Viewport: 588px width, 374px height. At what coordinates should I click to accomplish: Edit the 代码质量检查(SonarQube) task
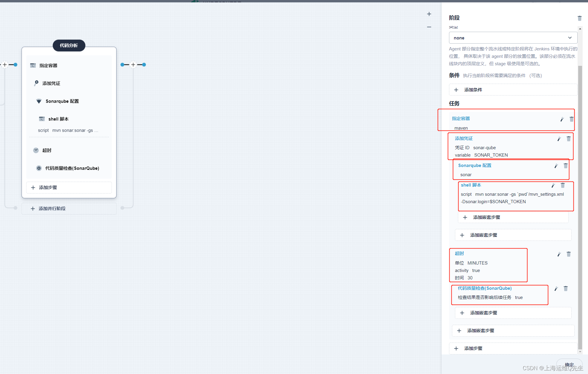click(556, 289)
